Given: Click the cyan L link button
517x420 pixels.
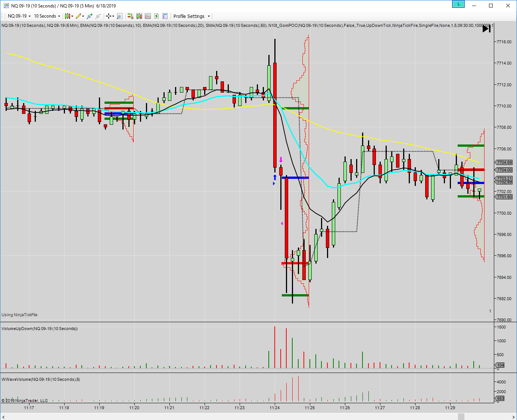Looking at the screenshot, I should 458,4.
